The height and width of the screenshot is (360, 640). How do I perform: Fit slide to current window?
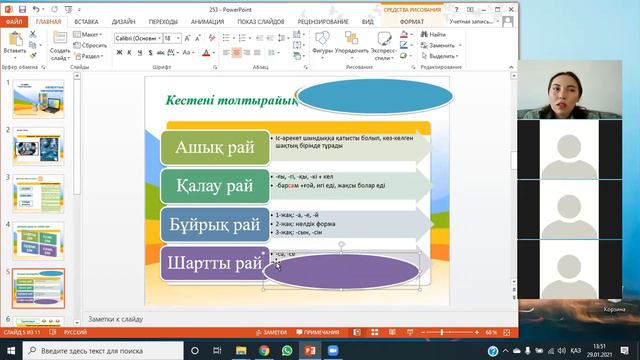click(507, 332)
